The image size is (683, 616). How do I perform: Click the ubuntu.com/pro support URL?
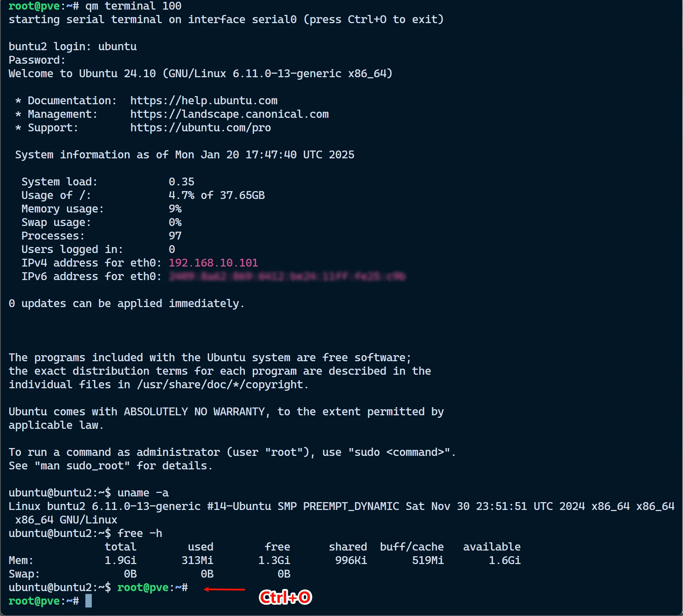[200, 128]
